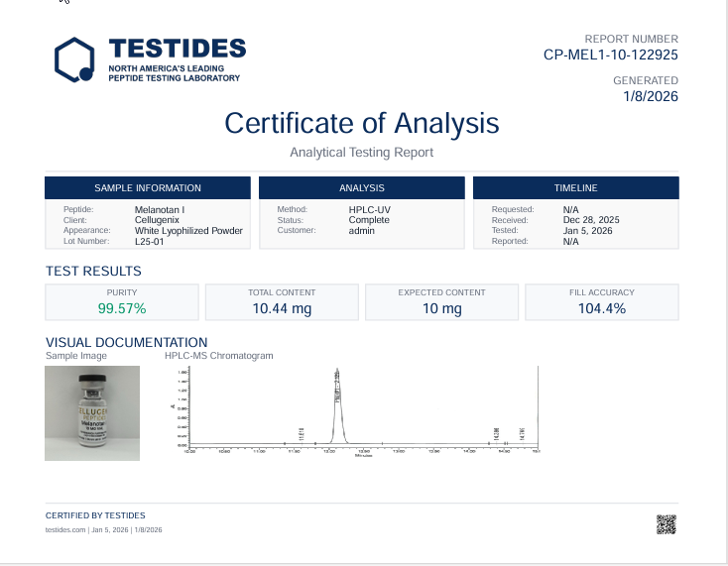This screenshot has width=728, height=566.
Task: Open the sample vial image thumbnail
Action: (x=92, y=412)
